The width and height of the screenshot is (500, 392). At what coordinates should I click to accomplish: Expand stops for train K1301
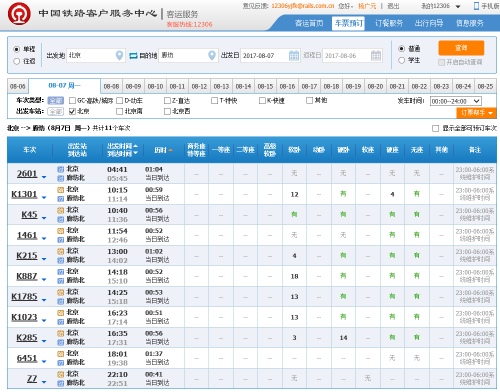pos(44,198)
